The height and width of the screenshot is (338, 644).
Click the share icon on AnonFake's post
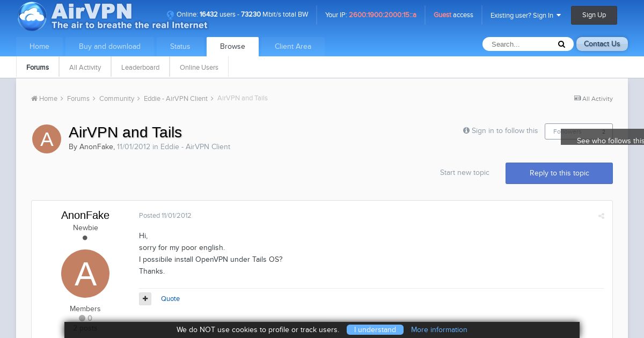tap(601, 216)
